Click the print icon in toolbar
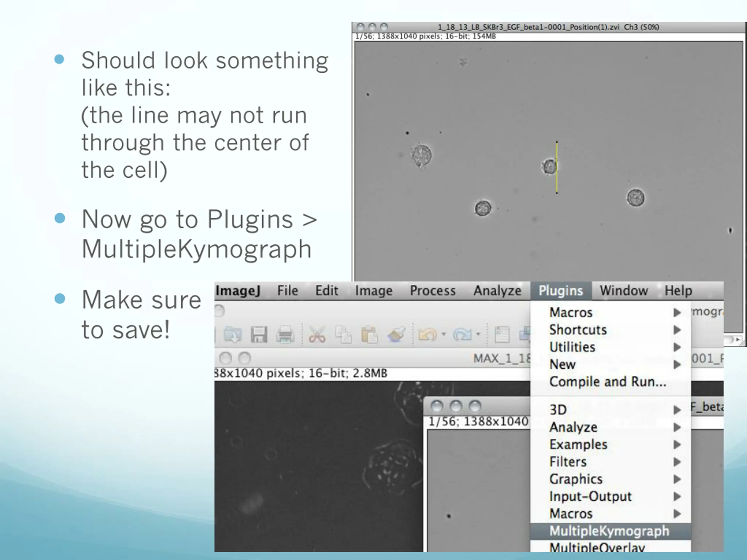The height and width of the screenshot is (560, 747). click(x=285, y=335)
